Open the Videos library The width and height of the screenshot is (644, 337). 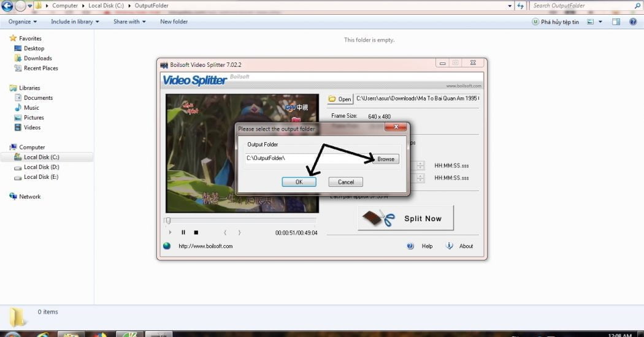pyautogui.click(x=32, y=127)
